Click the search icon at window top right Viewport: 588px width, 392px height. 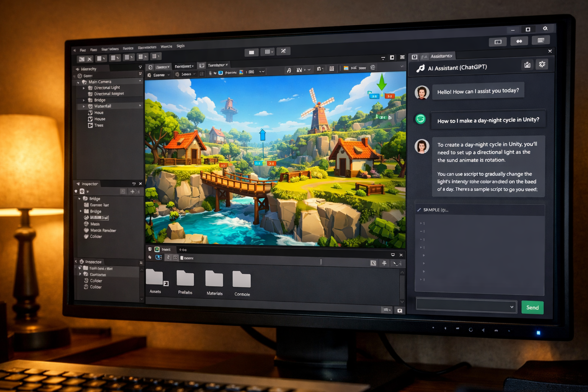pyautogui.click(x=545, y=29)
